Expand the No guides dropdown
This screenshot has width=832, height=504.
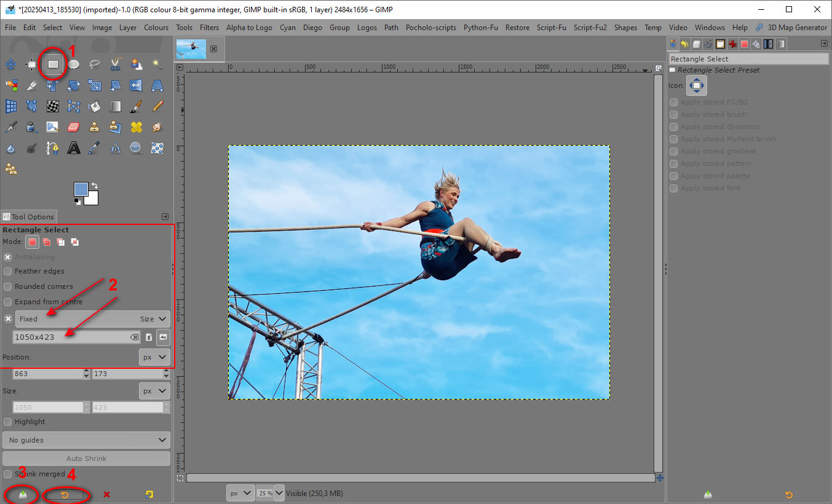86,440
